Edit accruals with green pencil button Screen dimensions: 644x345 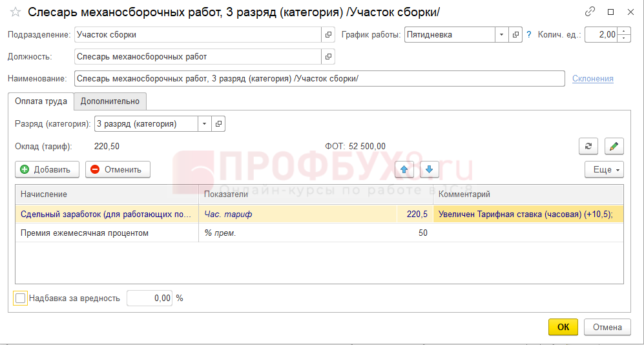[x=614, y=146]
